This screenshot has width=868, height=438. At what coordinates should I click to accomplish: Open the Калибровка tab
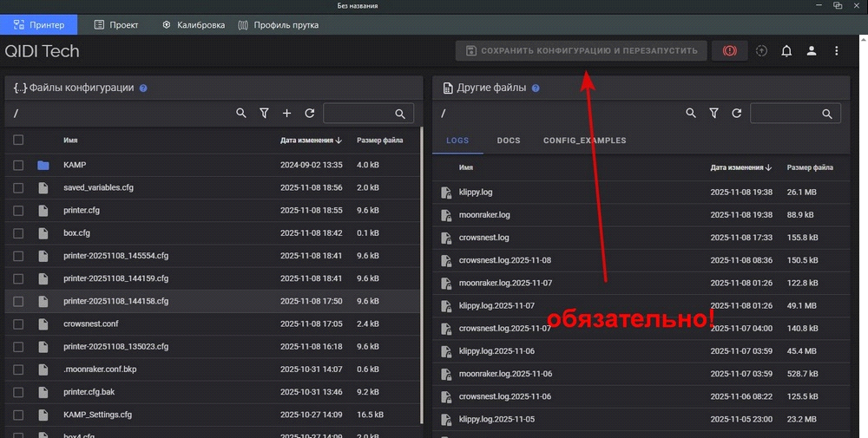coord(194,25)
